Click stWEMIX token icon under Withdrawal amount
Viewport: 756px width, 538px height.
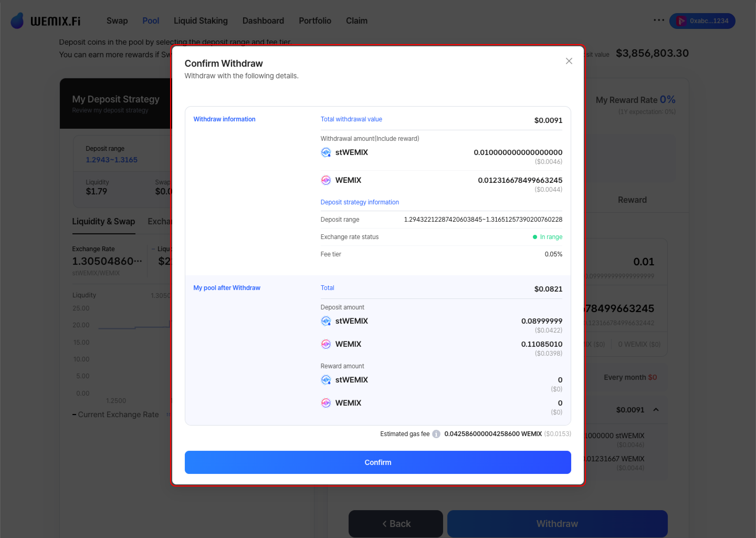tap(326, 152)
